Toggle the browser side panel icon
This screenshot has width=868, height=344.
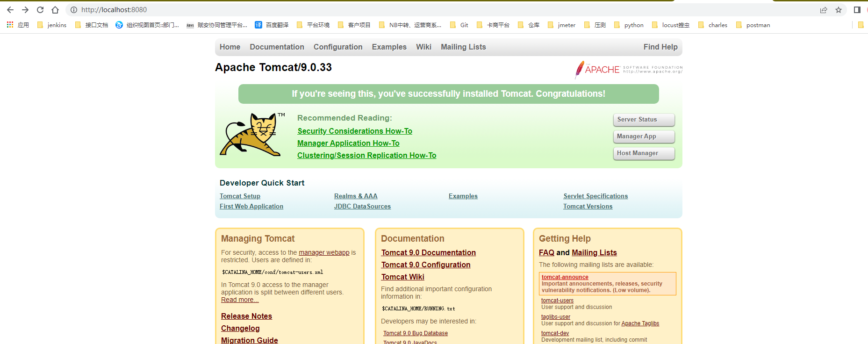857,10
